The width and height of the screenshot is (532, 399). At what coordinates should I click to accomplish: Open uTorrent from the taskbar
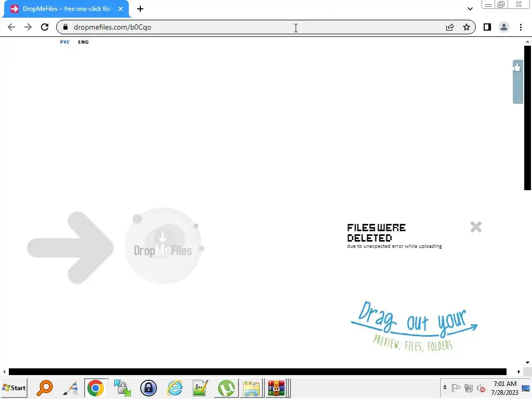(x=227, y=388)
